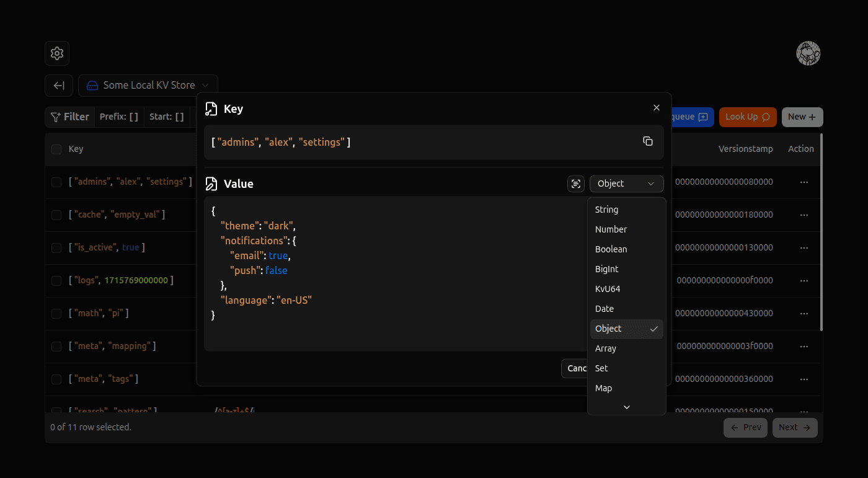Copy the key using the copy icon
Viewport: 868px width, 478px height.
click(648, 141)
